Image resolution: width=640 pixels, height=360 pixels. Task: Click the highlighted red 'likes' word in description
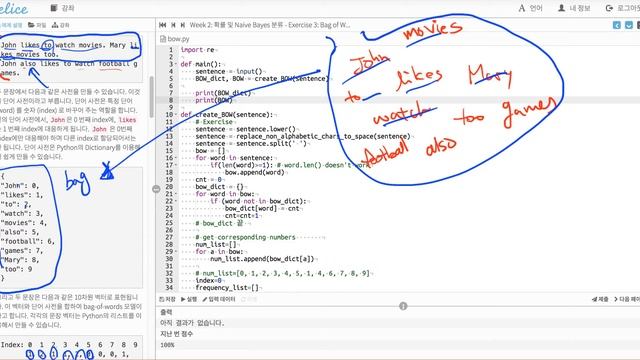click(x=127, y=120)
